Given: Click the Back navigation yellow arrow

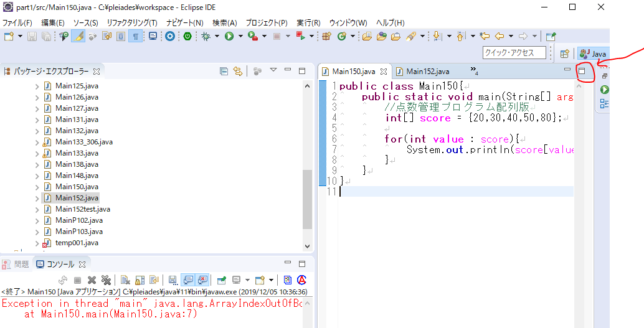Looking at the screenshot, I should pyautogui.click(x=500, y=36).
